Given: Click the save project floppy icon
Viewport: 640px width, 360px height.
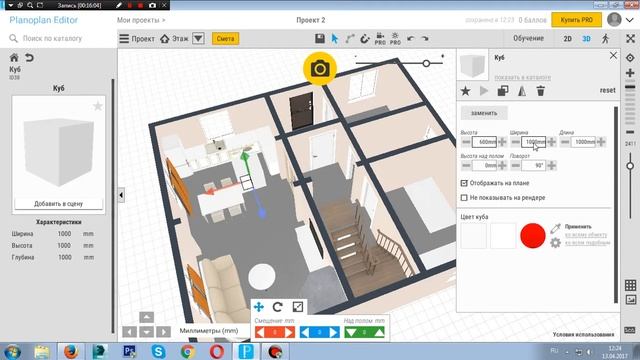Looking at the screenshot, I should [320, 38].
